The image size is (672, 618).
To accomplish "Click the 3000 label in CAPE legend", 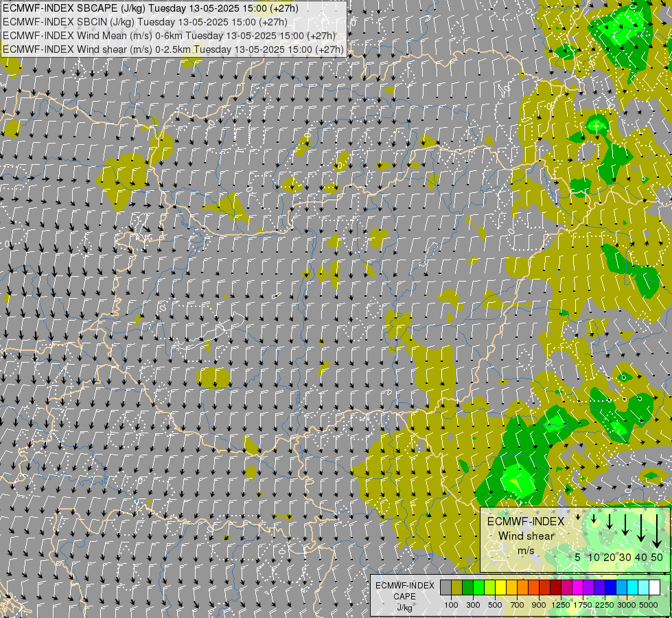I will click(x=627, y=605).
